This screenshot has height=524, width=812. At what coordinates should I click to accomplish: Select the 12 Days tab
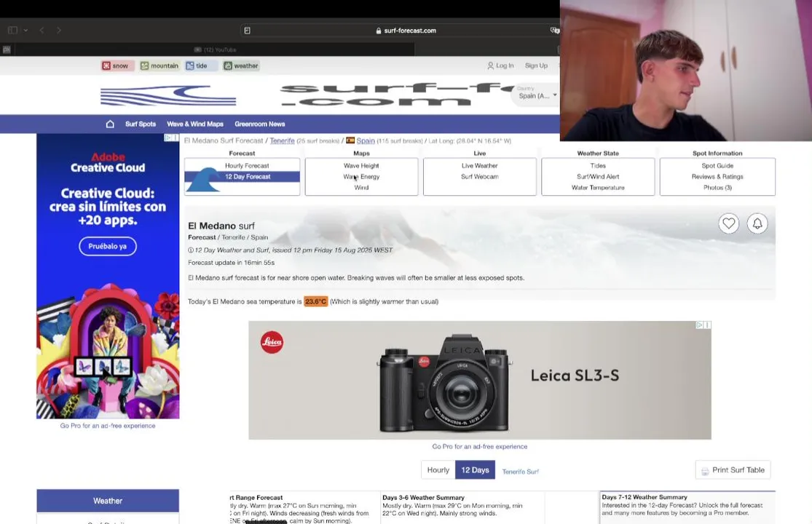coord(475,469)
